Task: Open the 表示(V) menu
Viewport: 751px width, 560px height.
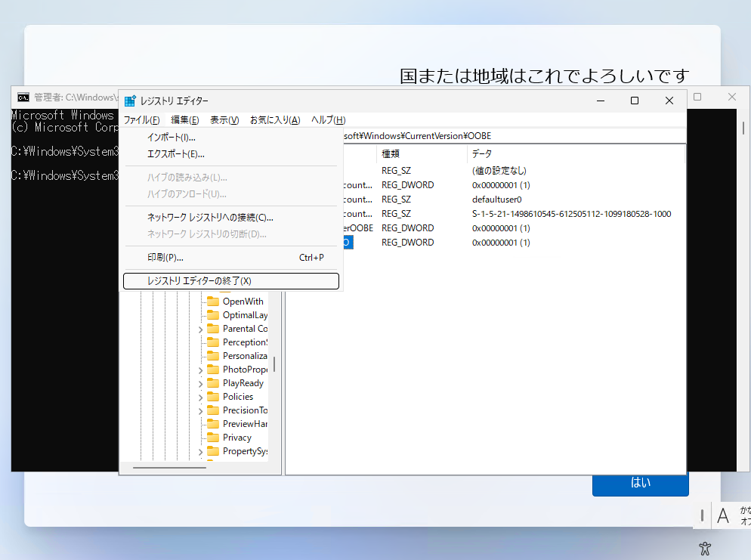Action: click(224, 119)
